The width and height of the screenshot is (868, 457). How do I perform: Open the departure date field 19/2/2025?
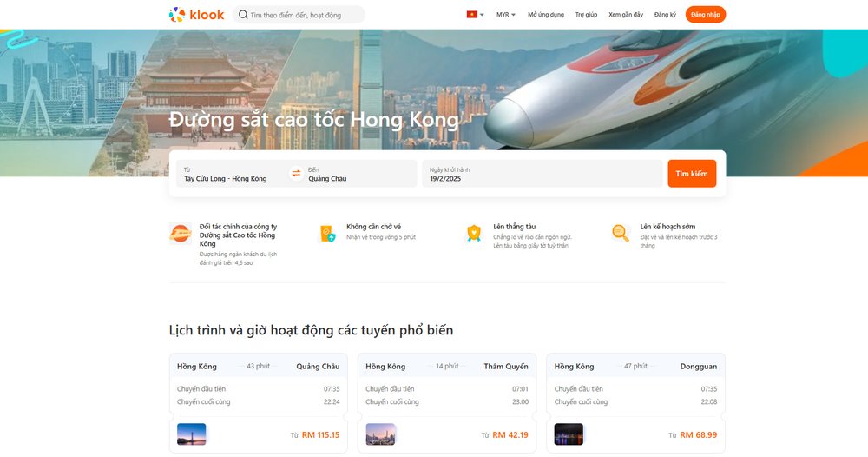542,174
